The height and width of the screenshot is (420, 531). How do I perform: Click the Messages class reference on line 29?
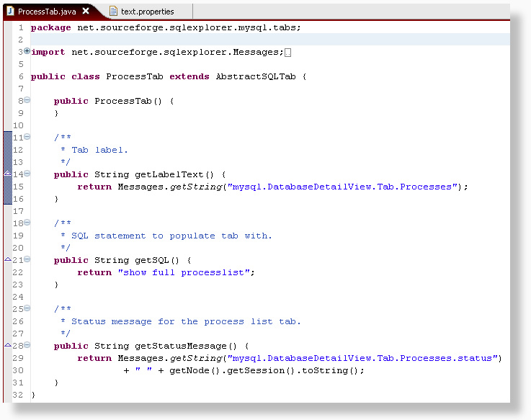[140, 358]
